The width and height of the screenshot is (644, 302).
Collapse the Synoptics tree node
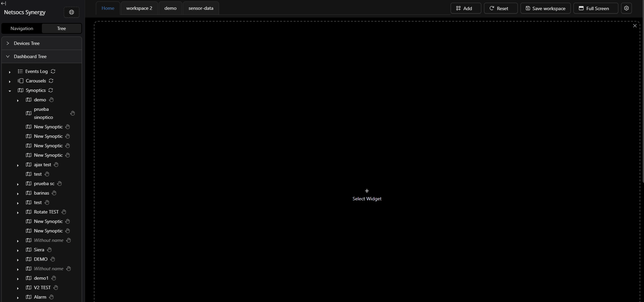pos(10,91)
